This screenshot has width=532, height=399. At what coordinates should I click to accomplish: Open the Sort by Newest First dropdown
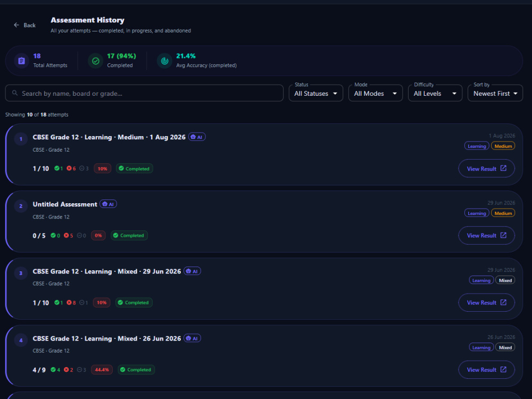click(x=495, y=93)
